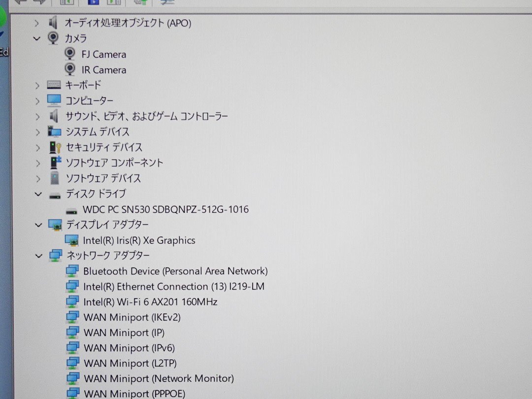Click the Bluetooth Device network icon
Screen dimensions: 532x399
pos(72,271)
